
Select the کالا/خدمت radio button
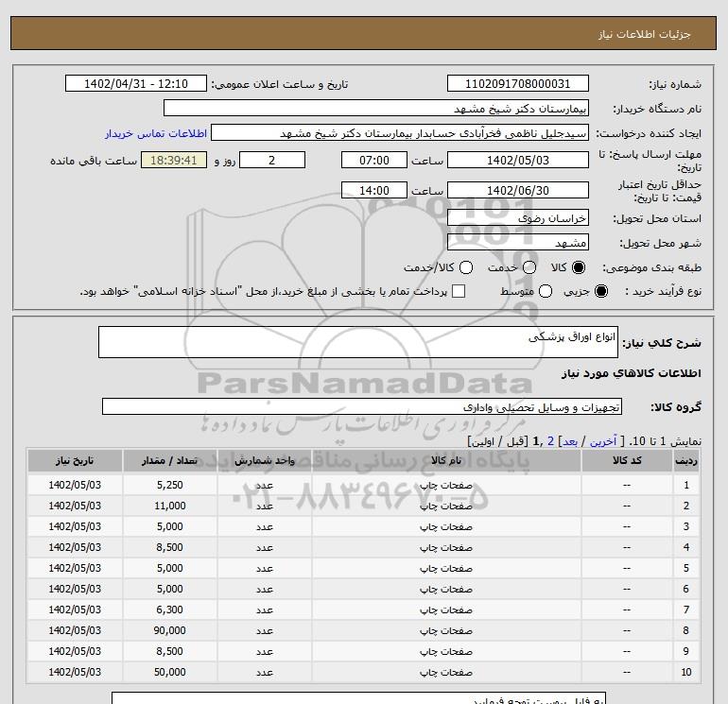(x=466, y=267)
